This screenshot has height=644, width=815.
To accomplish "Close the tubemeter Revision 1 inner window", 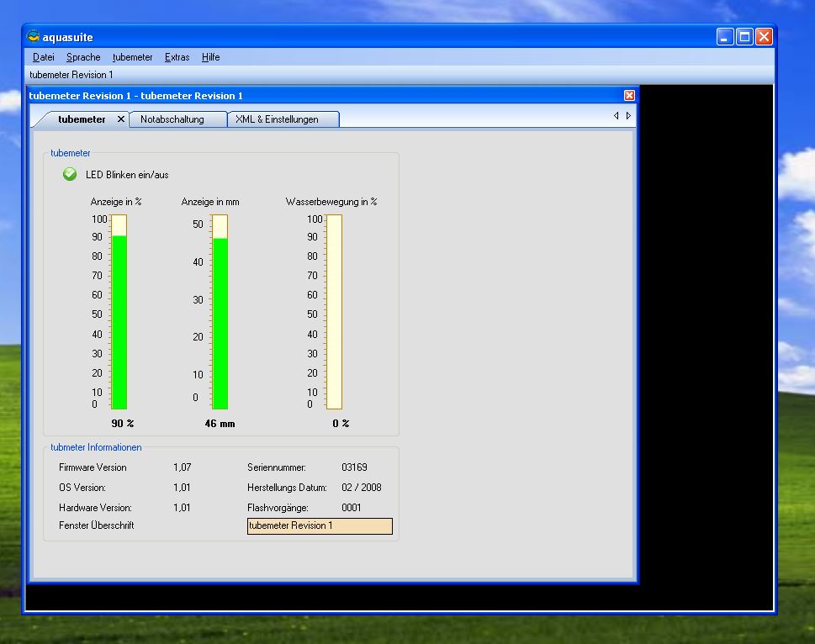I will (x=629, y=96).
